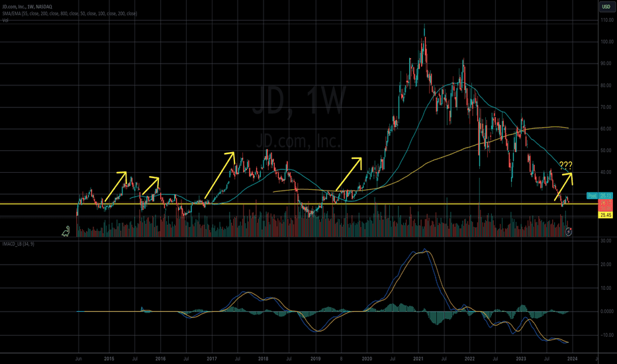Click the 50.00 price axis label

click(x=606, y=150)
